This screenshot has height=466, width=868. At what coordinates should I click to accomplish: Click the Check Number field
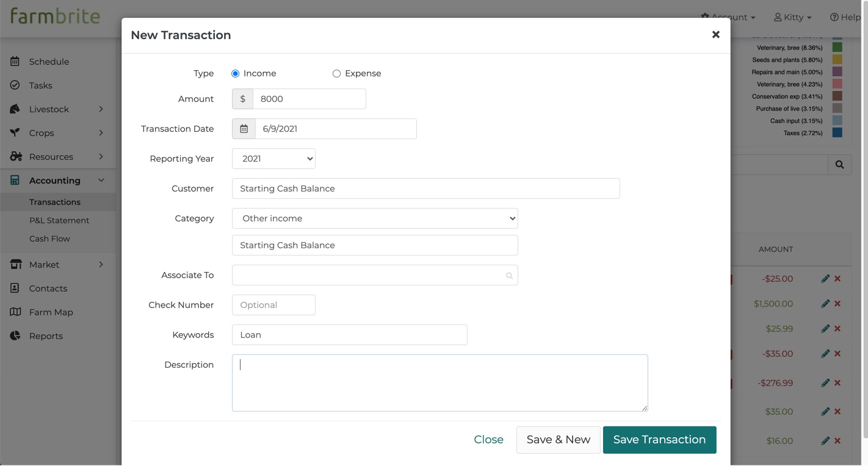[273, 305]
